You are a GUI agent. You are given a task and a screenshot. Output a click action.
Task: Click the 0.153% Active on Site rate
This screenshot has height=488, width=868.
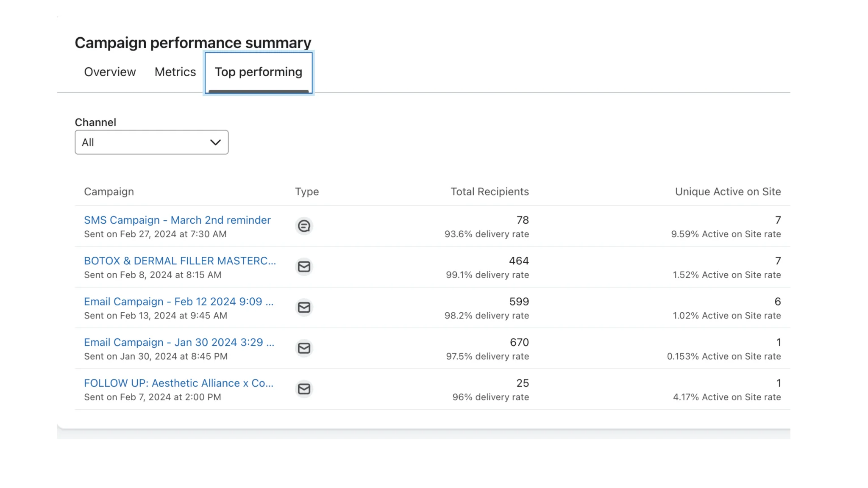click(724, 356)
